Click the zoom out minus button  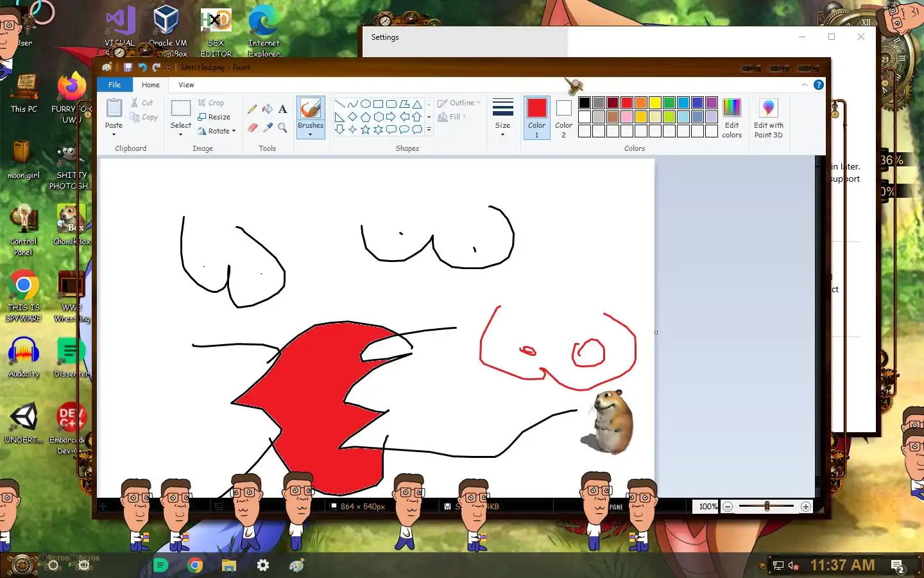728,507
